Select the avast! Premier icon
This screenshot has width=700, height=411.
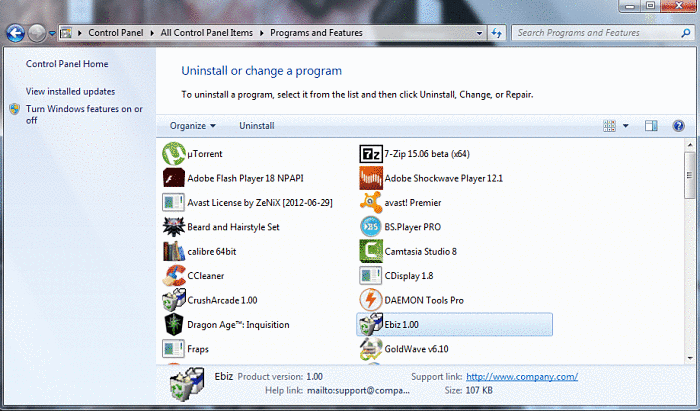(x=371, y=203)
